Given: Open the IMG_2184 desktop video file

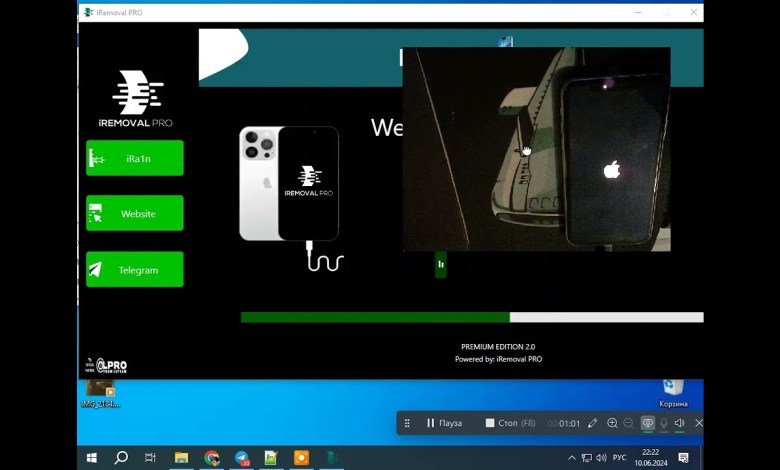Looking at the screenshot, I should click(100, 391).
